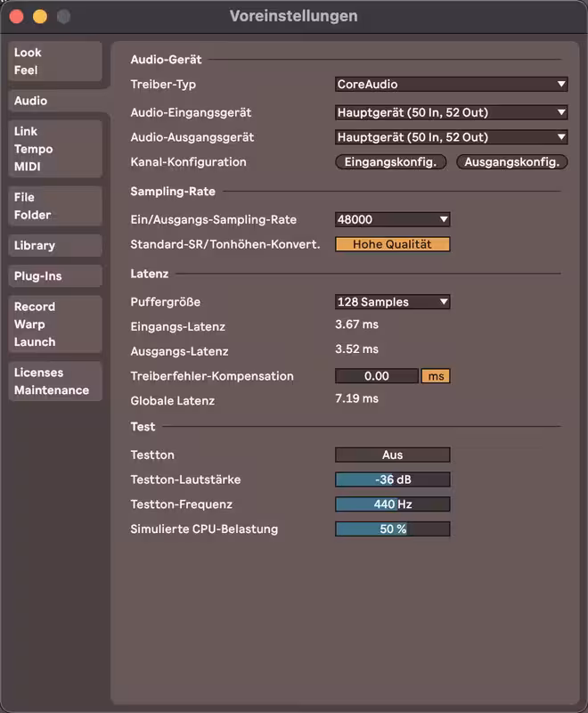Image resolution: width=588 pixels, height=713 pixels.
Task: Click the Standard-SR/Tonhöhen-Konvert. label
Action: click(x=225, y=244)
